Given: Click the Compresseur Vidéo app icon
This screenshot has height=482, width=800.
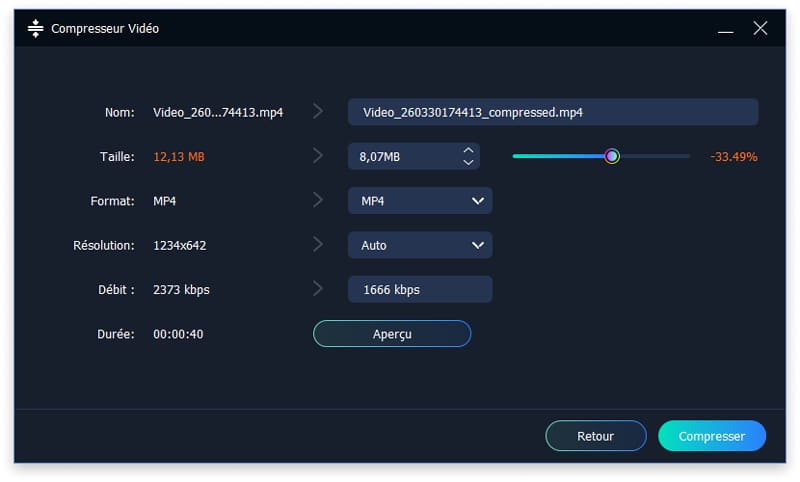Looking at the screenshot, I should (x=36, y=29).
